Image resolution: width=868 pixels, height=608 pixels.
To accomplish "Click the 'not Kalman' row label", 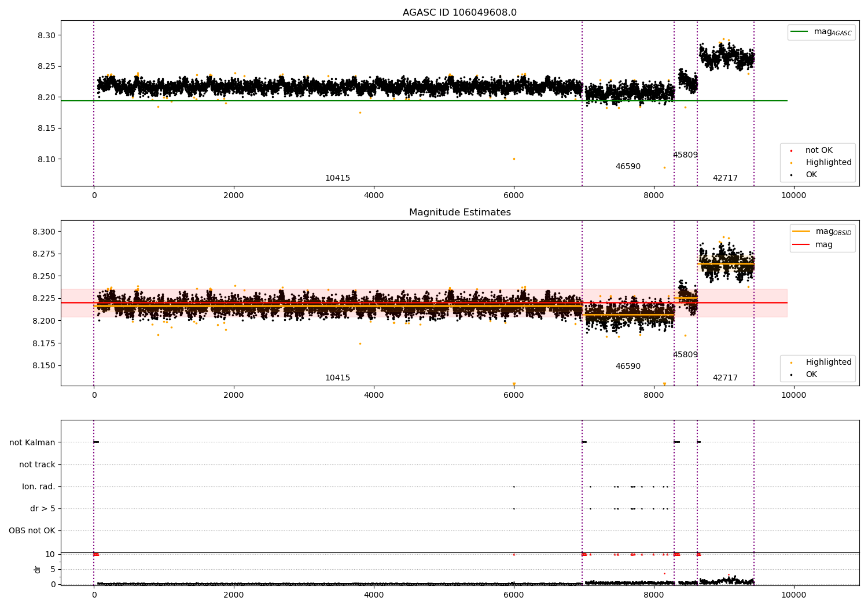I will coord(32,443).
